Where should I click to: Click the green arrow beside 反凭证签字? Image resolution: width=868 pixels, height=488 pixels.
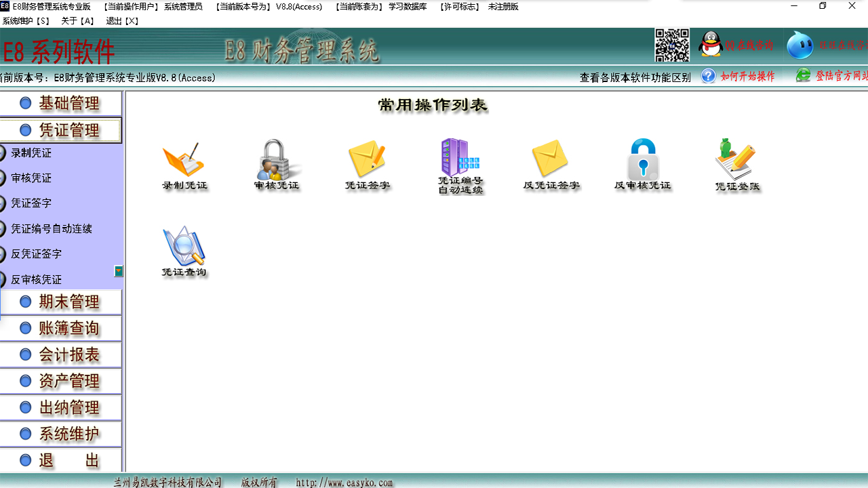[x=119, y=270]
